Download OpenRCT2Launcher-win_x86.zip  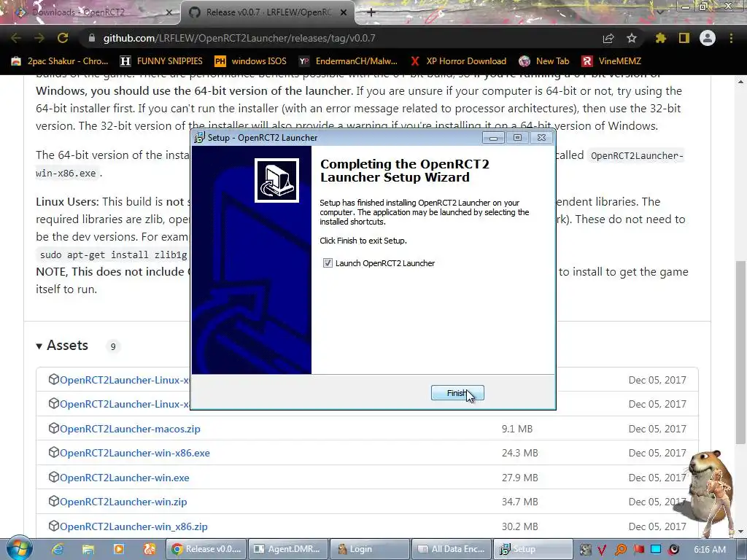(133, 526)
